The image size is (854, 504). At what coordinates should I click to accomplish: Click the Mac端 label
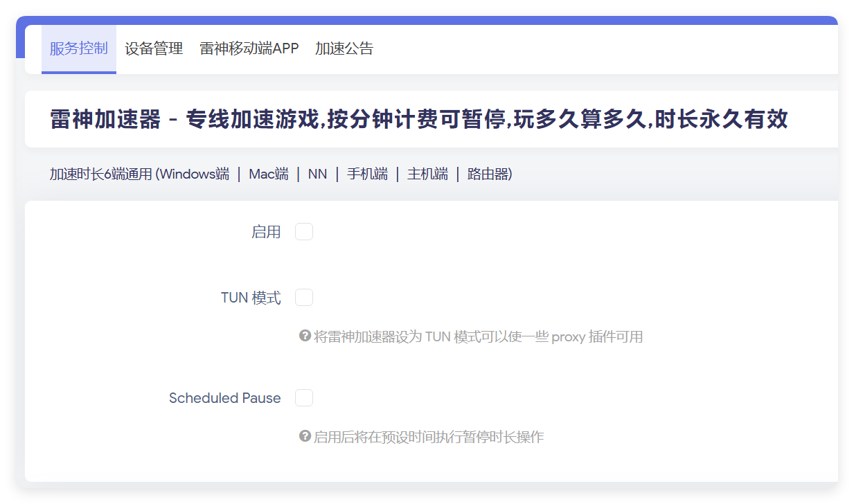pos(269,174)
